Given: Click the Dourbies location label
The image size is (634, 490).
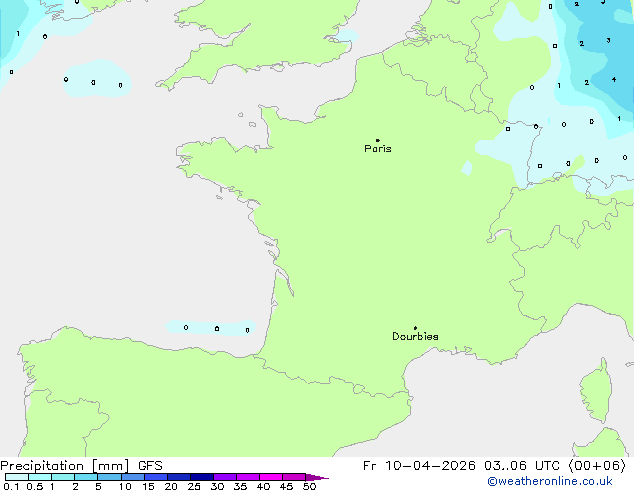Looking at the screenshot, I should (x=415, y=336).
